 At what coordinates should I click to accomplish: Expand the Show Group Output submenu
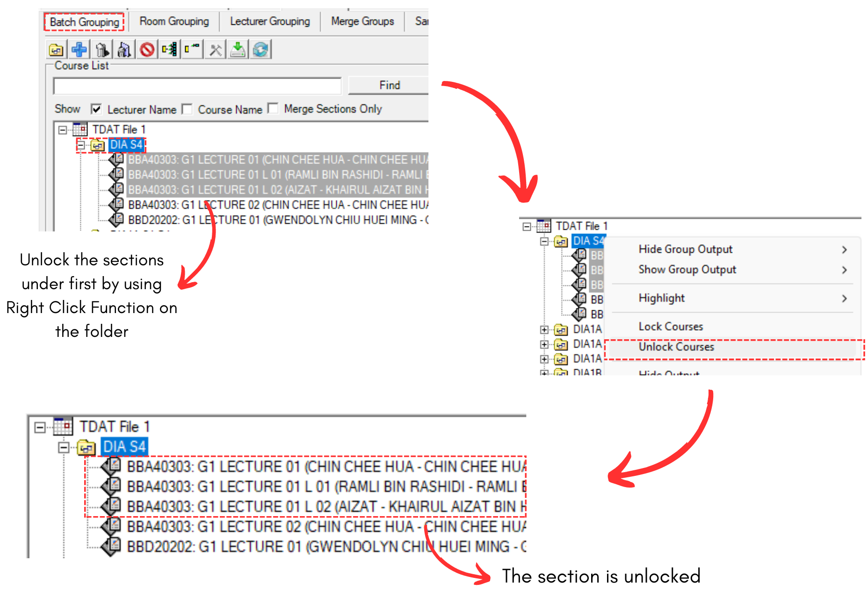pos(844,270)
